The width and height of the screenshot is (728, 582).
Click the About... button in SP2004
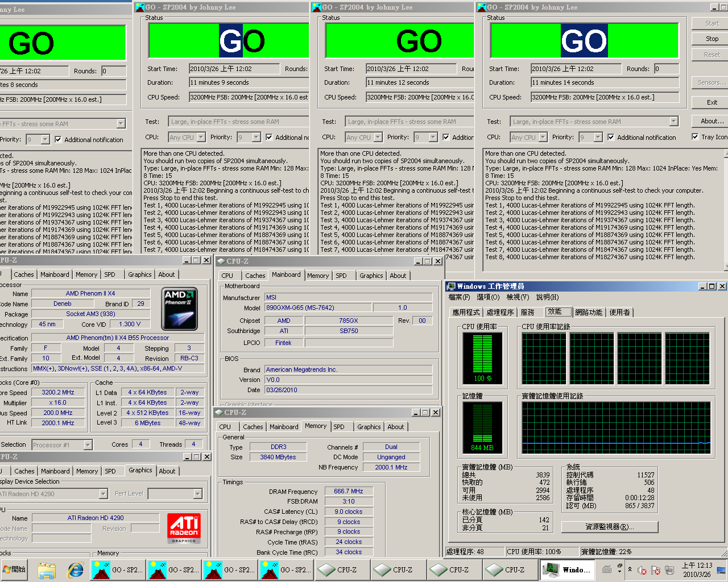(712, 121)
